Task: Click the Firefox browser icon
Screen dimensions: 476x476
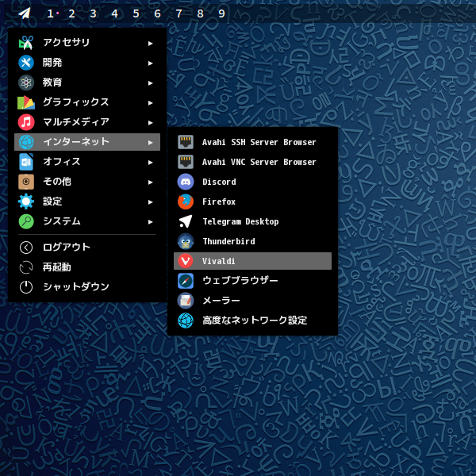Action: [x=186, y=202]
